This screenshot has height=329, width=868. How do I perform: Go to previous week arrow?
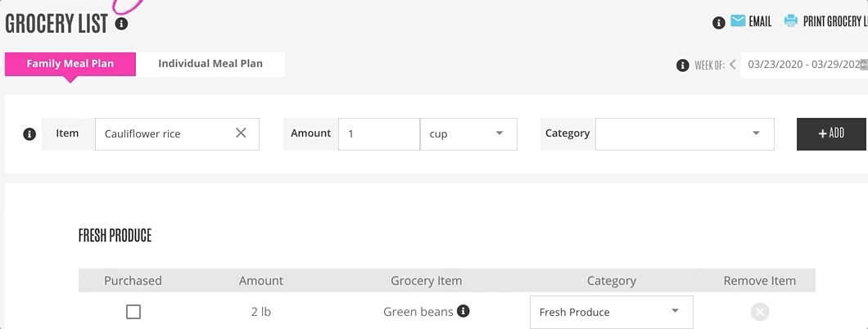coord(733,65)
